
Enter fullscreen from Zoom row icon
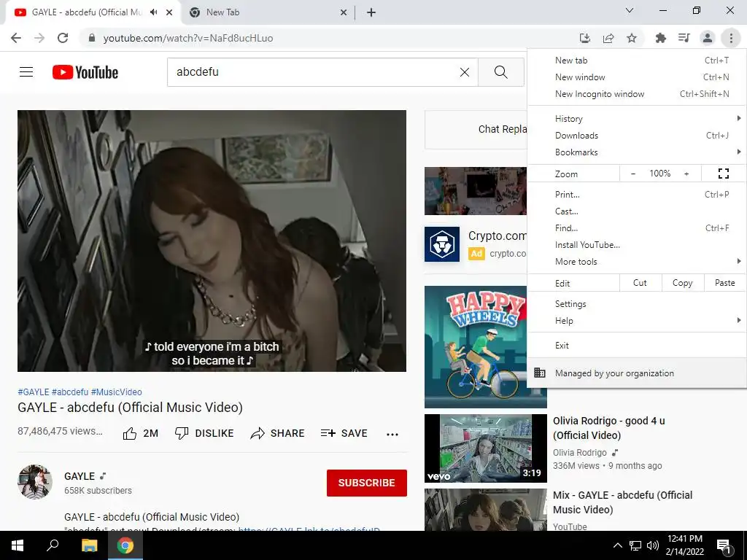[x=723, y=174]
